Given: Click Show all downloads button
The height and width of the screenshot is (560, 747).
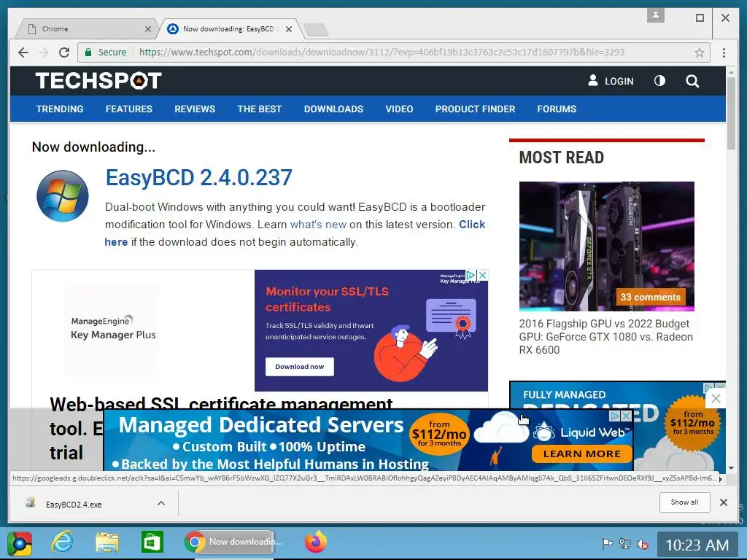Looking at the screenshot, I should coord(684,502).
